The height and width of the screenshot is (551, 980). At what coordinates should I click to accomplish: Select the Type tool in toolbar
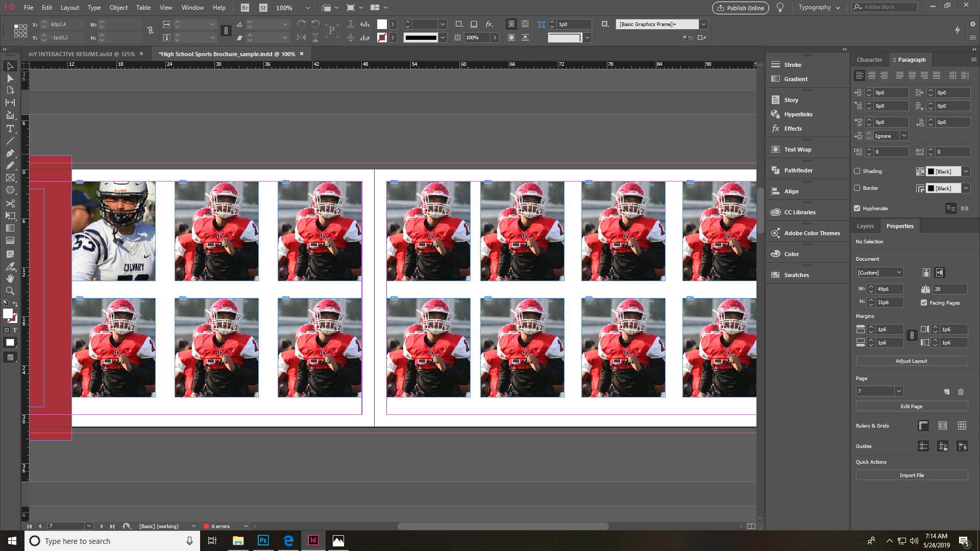10,129
